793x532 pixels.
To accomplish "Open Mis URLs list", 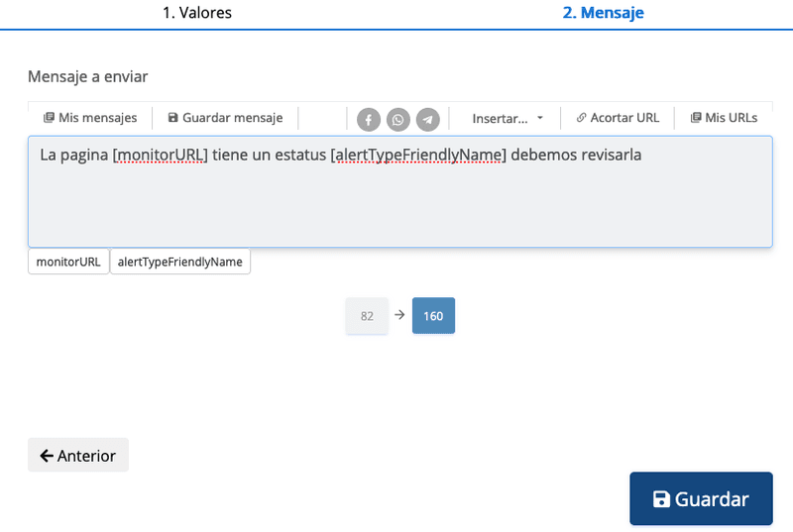I will pos(724,118).
